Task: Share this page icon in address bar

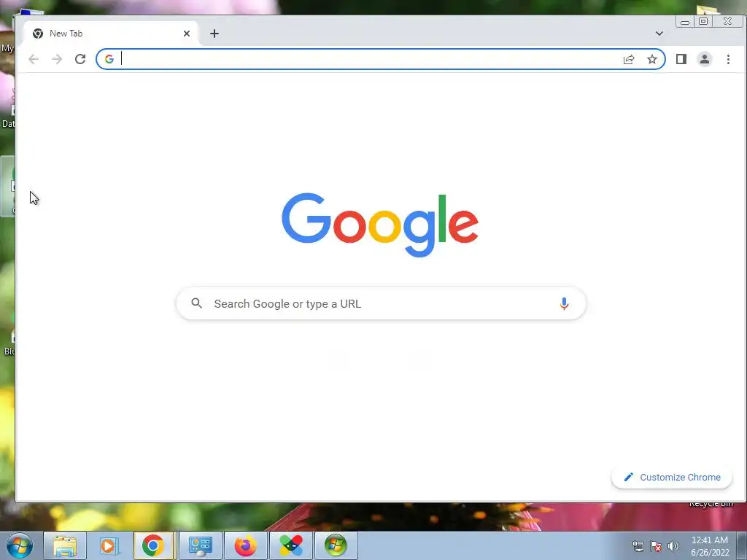Action: 629,59
